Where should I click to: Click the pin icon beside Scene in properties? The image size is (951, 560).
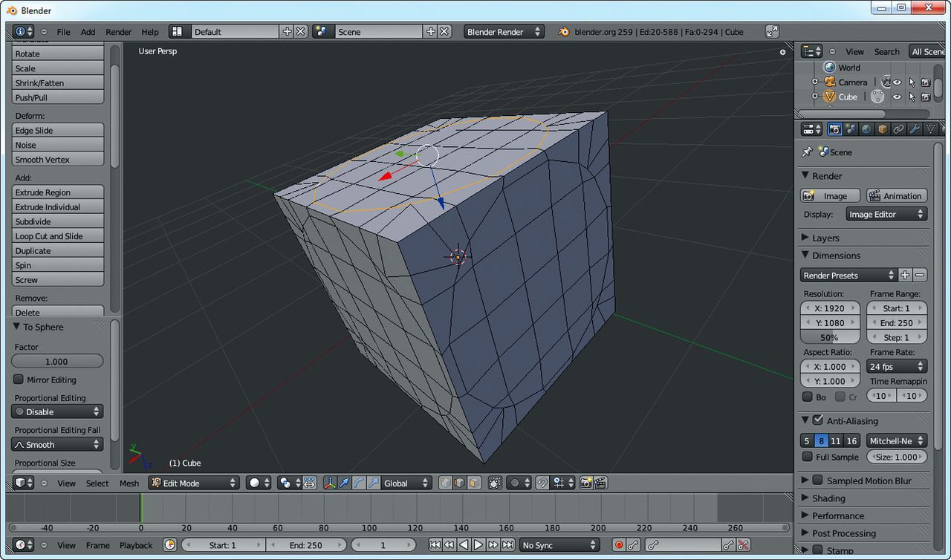[x=807, y=152]
